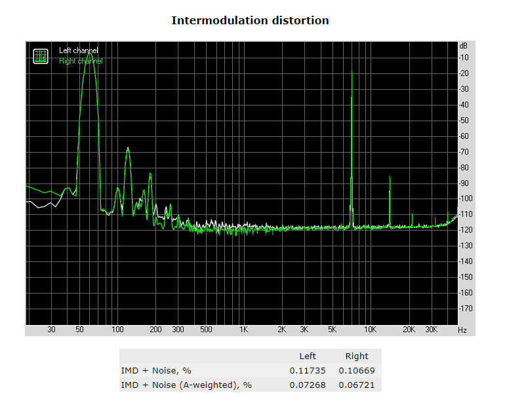Click the -50 dB axis label
507x420 pixels.
[464, 121]
